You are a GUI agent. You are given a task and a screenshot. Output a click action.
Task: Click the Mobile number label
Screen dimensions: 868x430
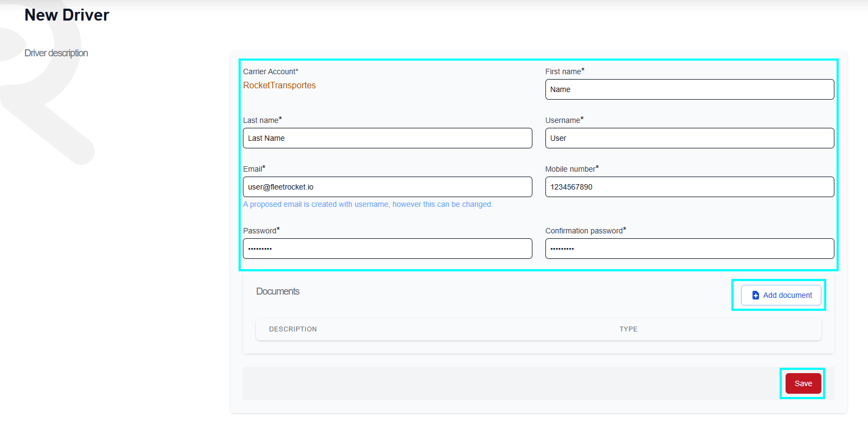coord(572,169)
